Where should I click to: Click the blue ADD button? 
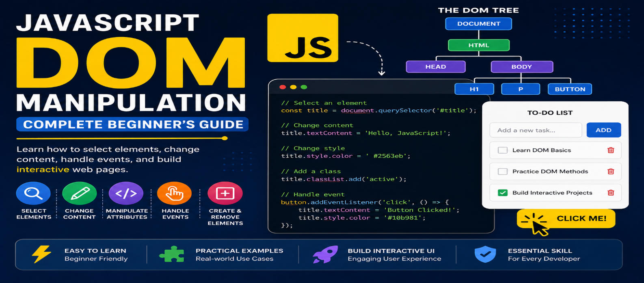tap(604, 130)
